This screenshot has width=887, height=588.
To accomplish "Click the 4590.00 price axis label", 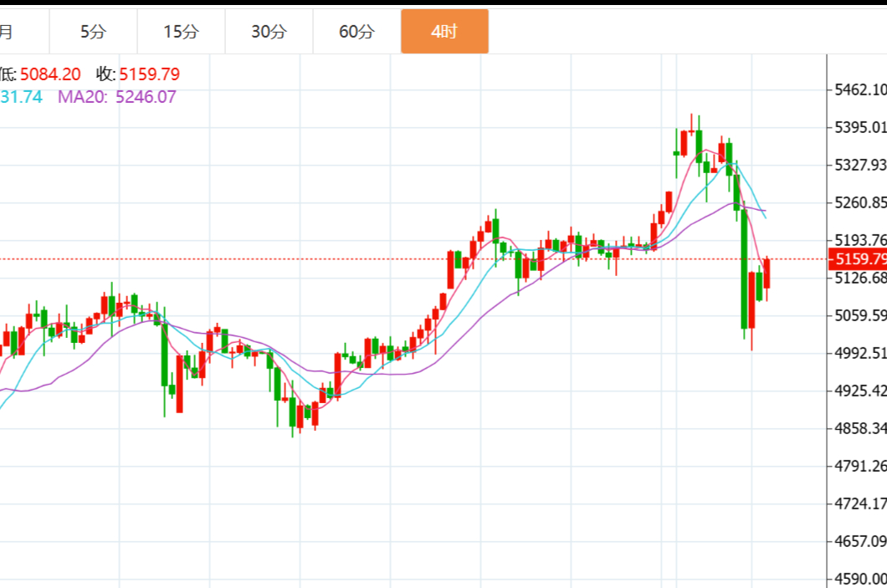I will click(860, 579).
